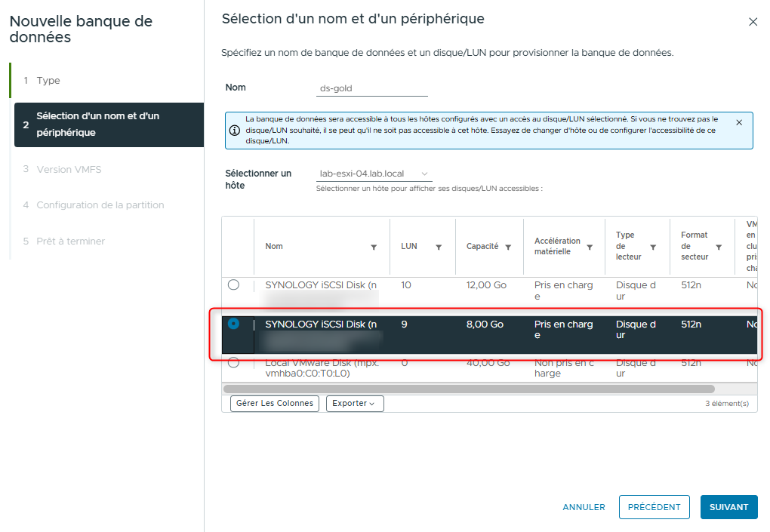The height and width of the screenshot is (532, 770).
Task: Click the SUIVANT button
Action: (728, 507)
